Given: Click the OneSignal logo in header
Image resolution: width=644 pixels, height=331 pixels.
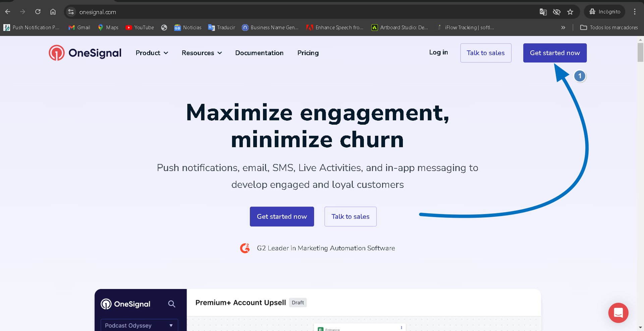Looking at the screenshot, I should [x=85, y=53].
